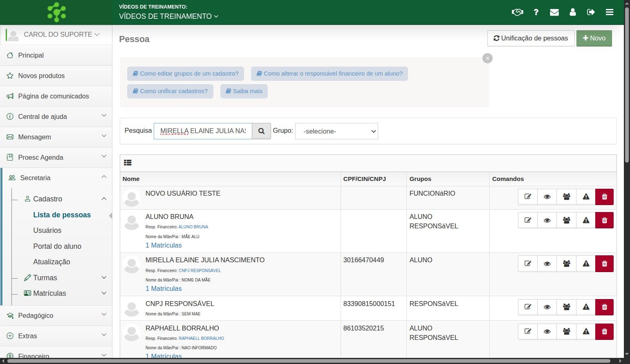
Task: Select Usuários in the sidebar
Action: (47, 230)
